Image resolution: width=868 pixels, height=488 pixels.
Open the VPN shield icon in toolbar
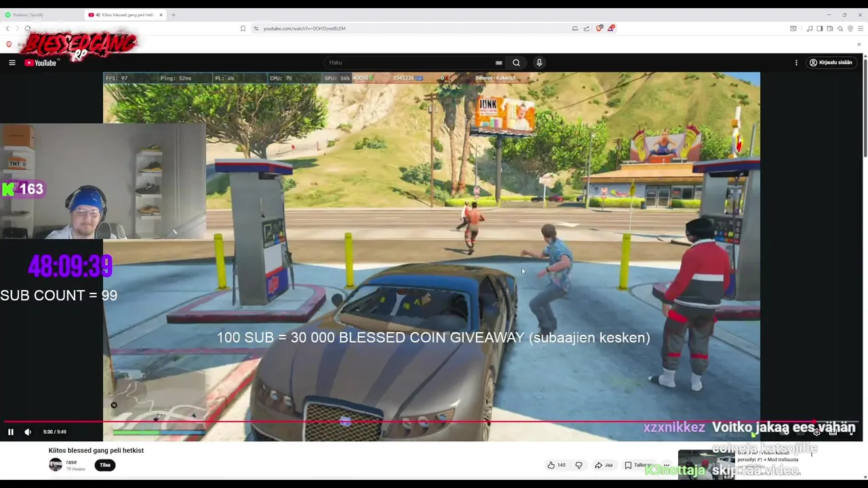point(850,28)
